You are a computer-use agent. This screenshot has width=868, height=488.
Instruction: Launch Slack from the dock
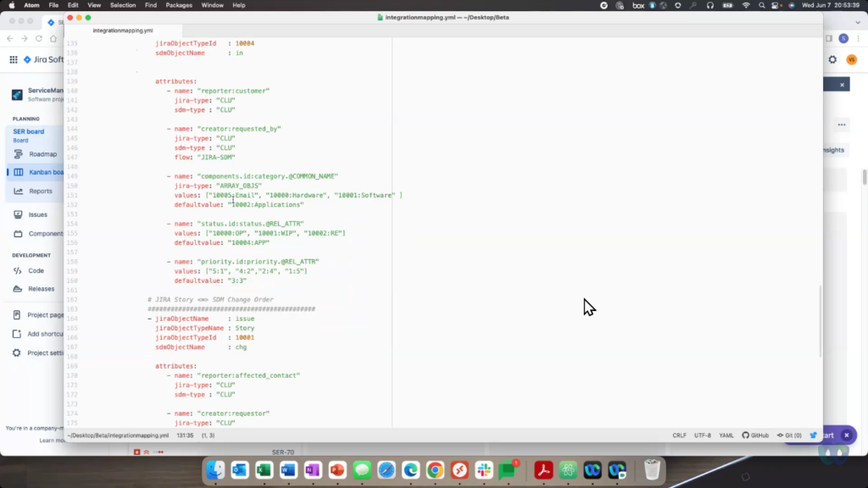click(x=484, y=470)
